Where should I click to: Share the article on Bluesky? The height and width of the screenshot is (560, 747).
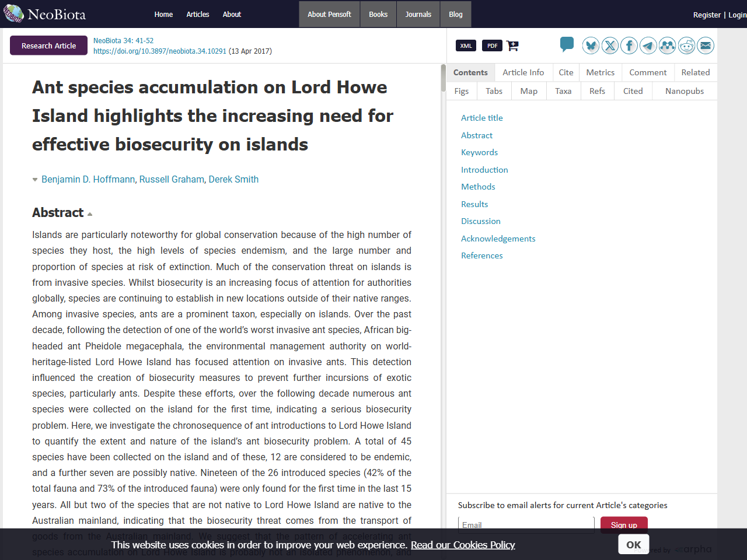(591, 45)
